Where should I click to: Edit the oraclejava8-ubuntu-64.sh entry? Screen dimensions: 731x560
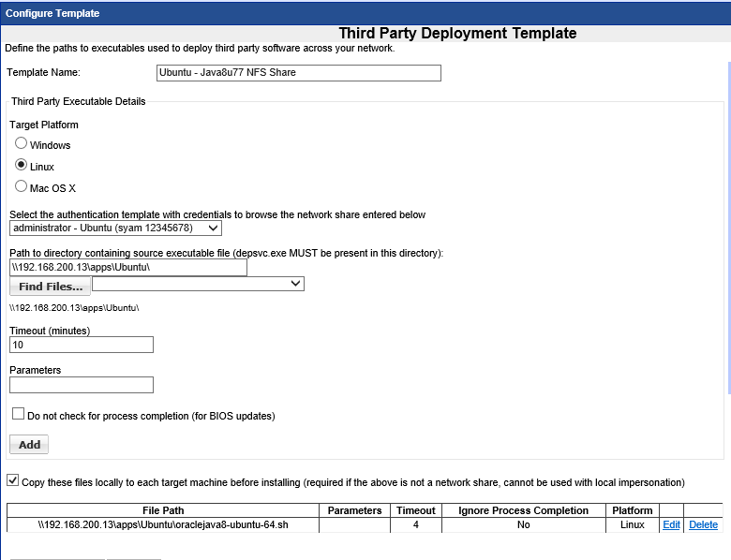(671, 525)
